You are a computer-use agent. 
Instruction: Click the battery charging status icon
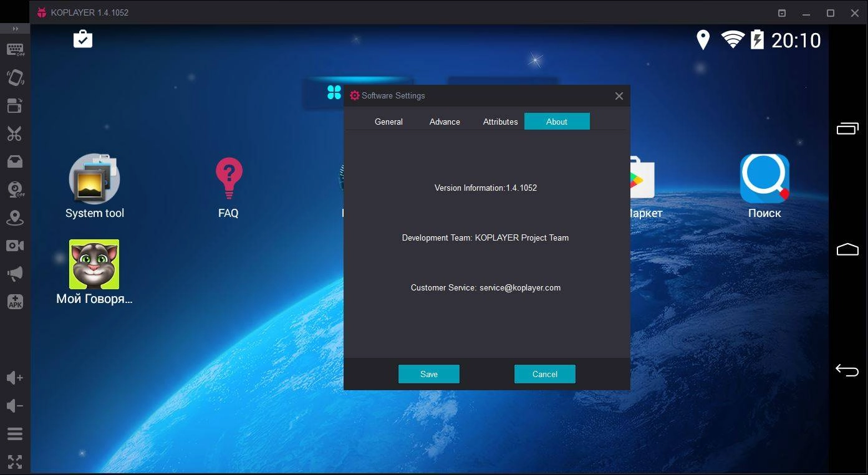coord(757,40)
